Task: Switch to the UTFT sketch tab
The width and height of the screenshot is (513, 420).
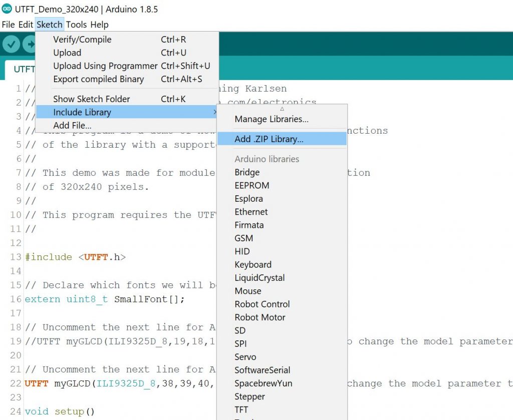Action: tap(23, 69)
